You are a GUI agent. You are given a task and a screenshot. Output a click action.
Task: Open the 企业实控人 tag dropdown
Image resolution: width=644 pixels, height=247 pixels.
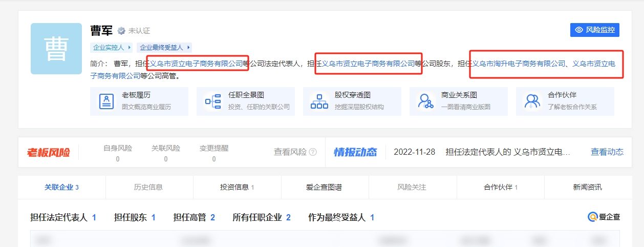[112, 47]
